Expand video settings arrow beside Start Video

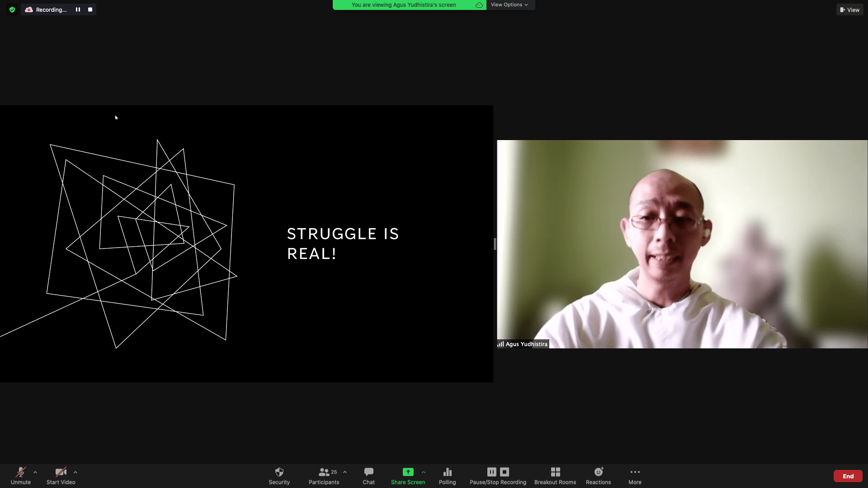[75, 472]
